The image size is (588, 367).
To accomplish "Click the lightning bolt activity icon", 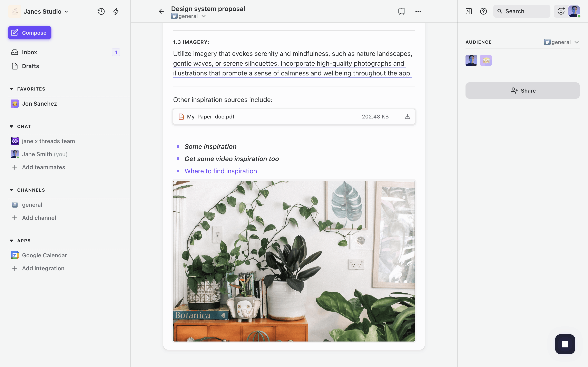I will tap(116, 11).
